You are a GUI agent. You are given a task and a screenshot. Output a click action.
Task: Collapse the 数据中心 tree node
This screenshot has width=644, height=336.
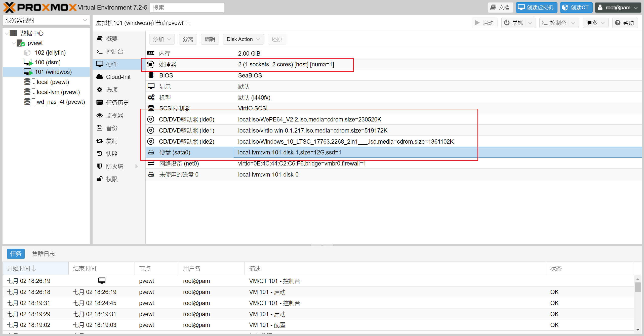point(7,33)
